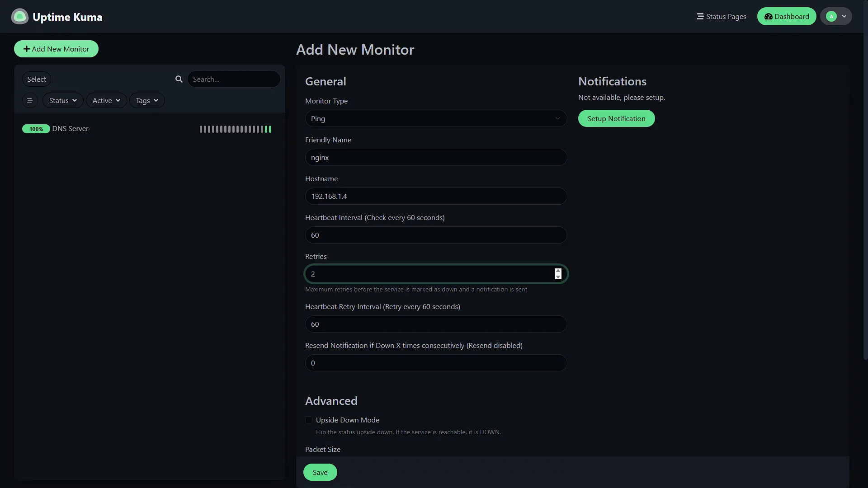The image size is (868, 488).
Task: Click the Select button in monitor list
Action: tap(37, 79)
